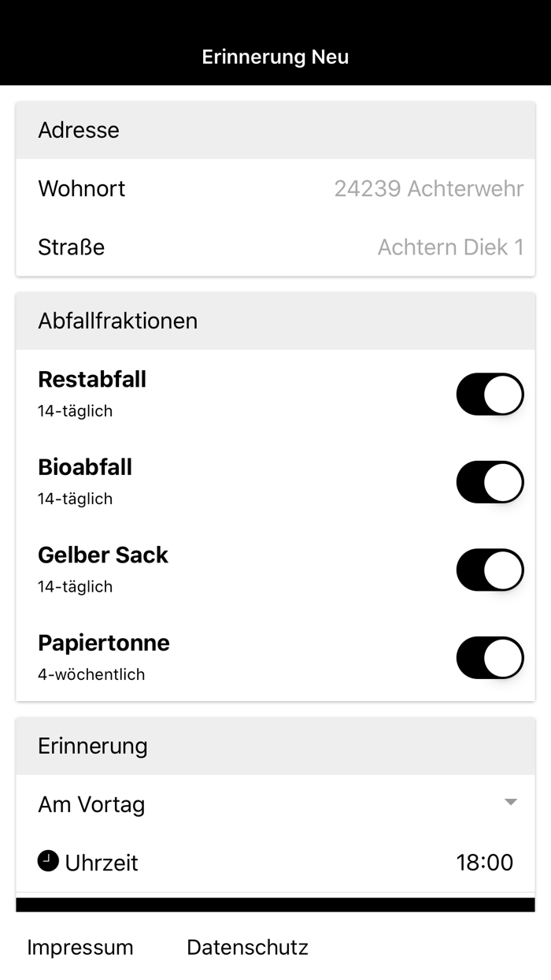Click the Adresse section header
The height and width of the screenshot is (980, 551).
coord(78,130)
